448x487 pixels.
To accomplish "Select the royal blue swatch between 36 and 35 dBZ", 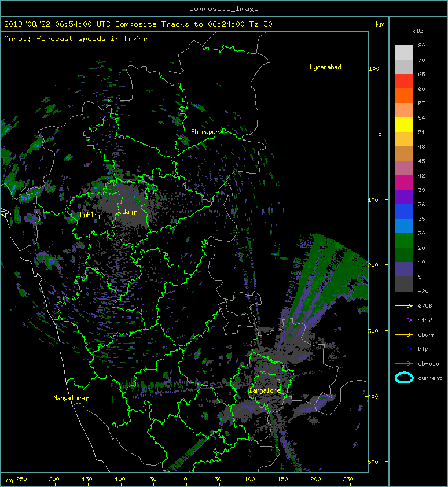I will coord(404,211).
